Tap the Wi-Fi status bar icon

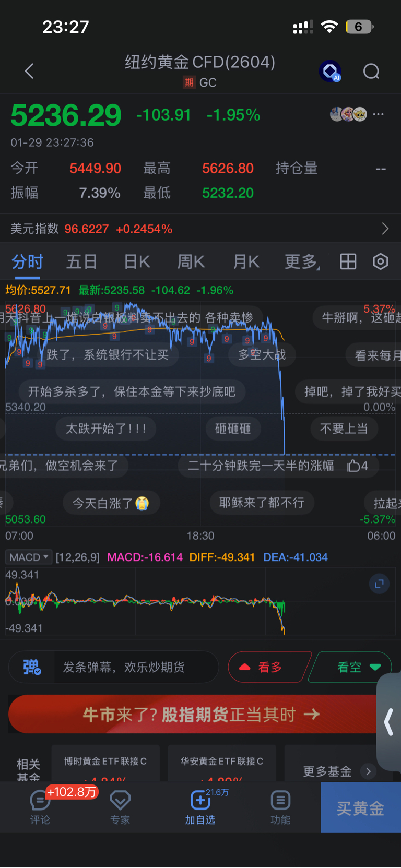[x=329, y=27]
